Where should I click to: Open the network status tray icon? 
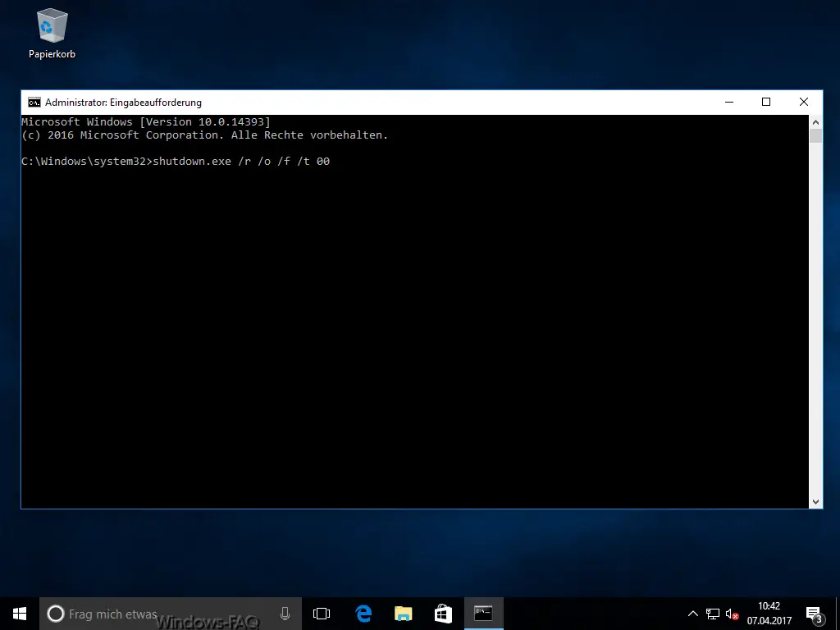(712, 614)
